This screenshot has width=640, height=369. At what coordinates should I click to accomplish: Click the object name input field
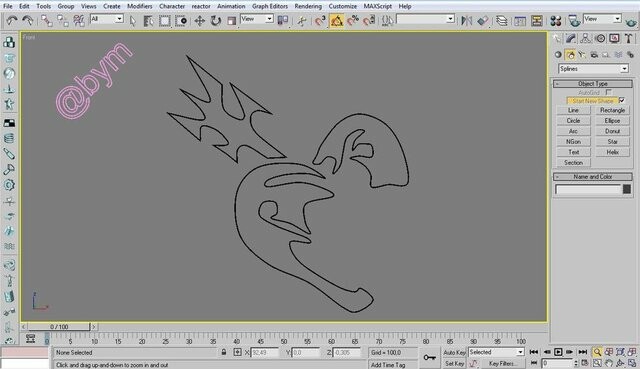[588, 189]
